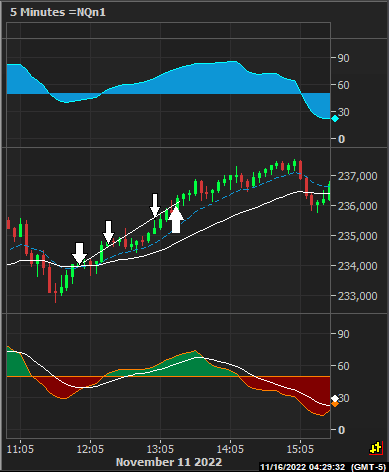Screen dimensions: 389x472
Task: Click the 237,000 price axis label
Action: pos(357,176)
